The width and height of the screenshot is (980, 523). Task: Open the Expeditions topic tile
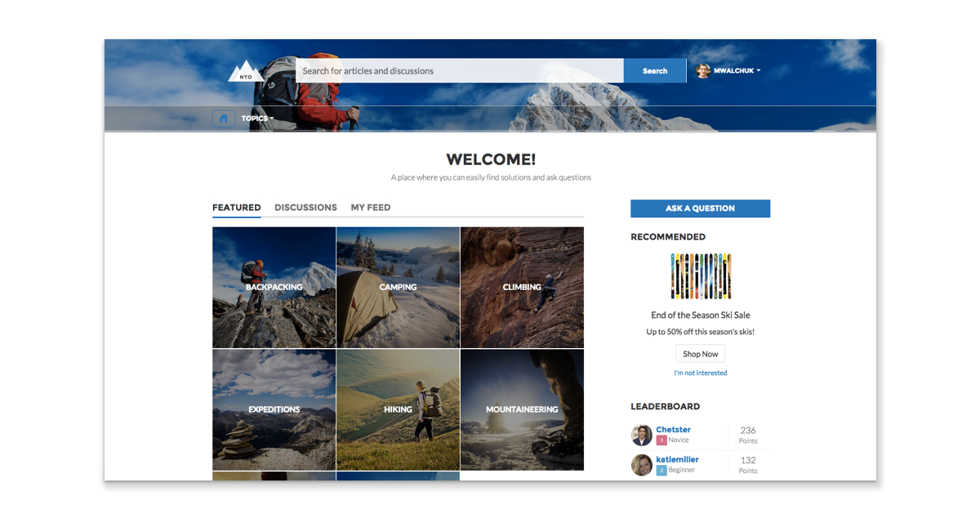point(274,410)
